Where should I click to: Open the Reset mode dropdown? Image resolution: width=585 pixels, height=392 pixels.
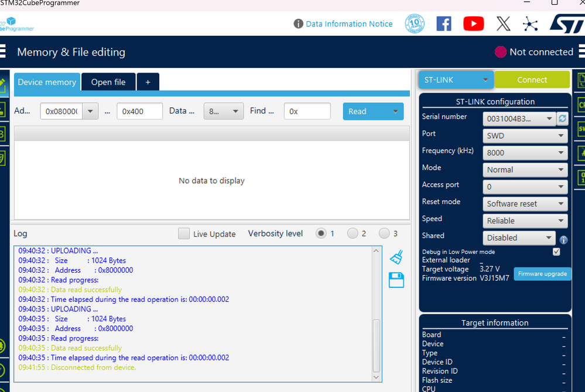[525, 204]
